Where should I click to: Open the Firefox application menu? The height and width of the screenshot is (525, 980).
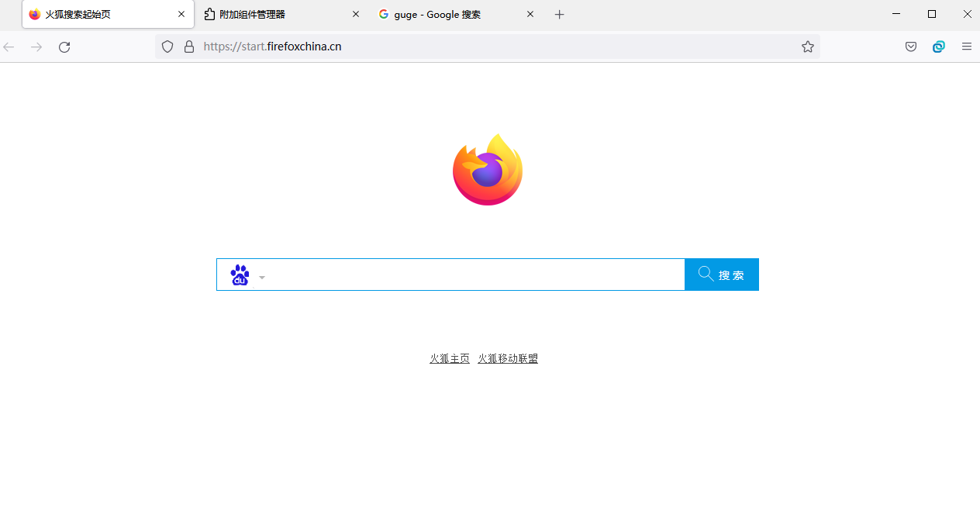point(967,47)
